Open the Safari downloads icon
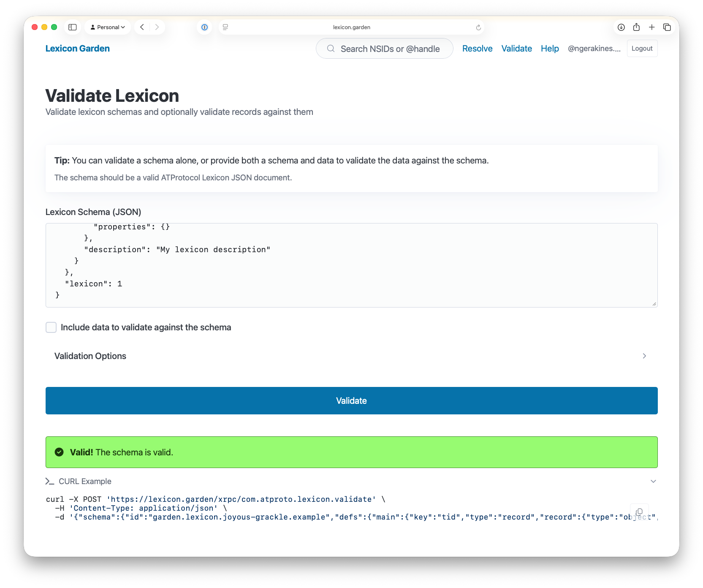This screenshot has width=703, height=588. (x=621, y=27)
